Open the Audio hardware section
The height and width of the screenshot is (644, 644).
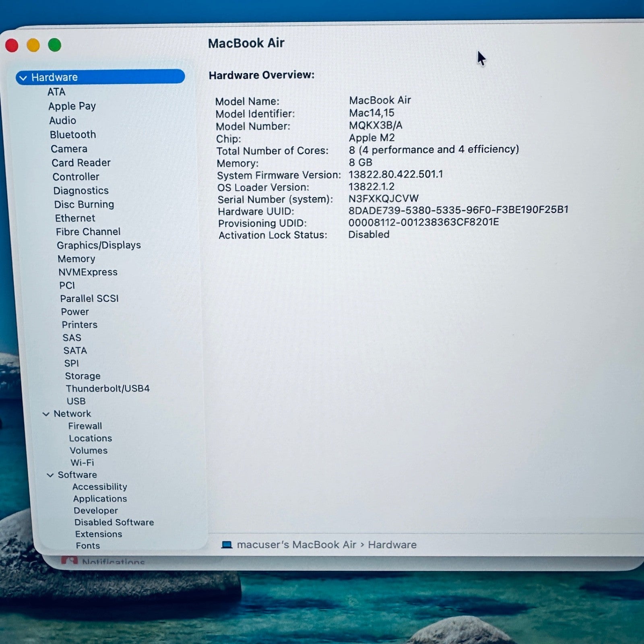62,120
